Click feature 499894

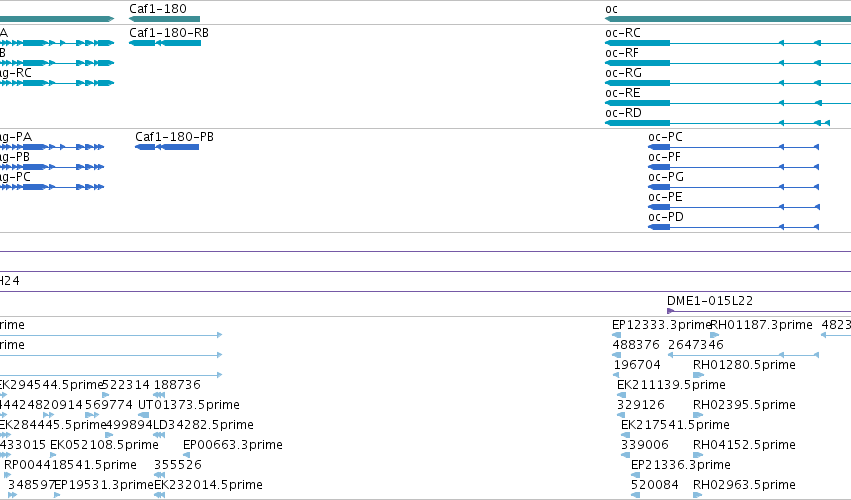[x=129, y=425]
